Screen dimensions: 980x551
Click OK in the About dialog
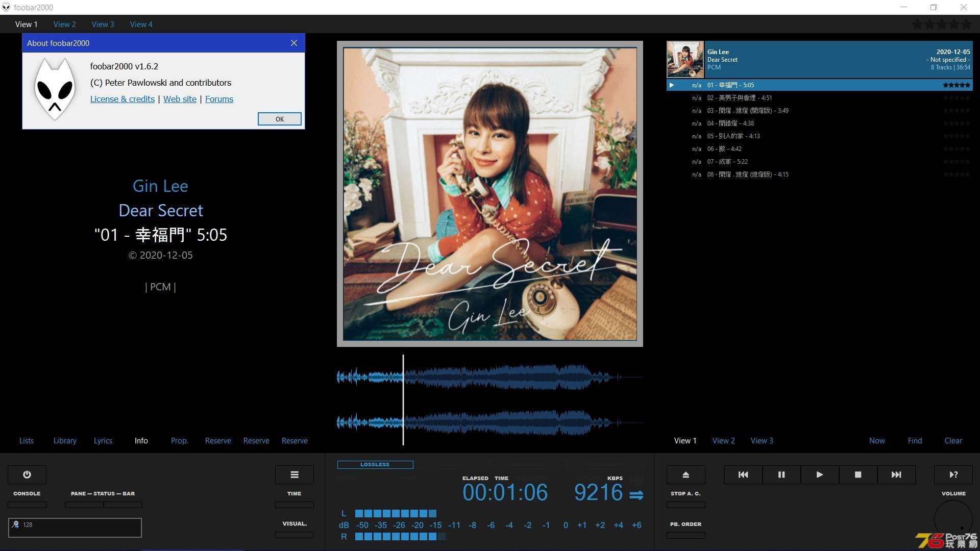280,119
